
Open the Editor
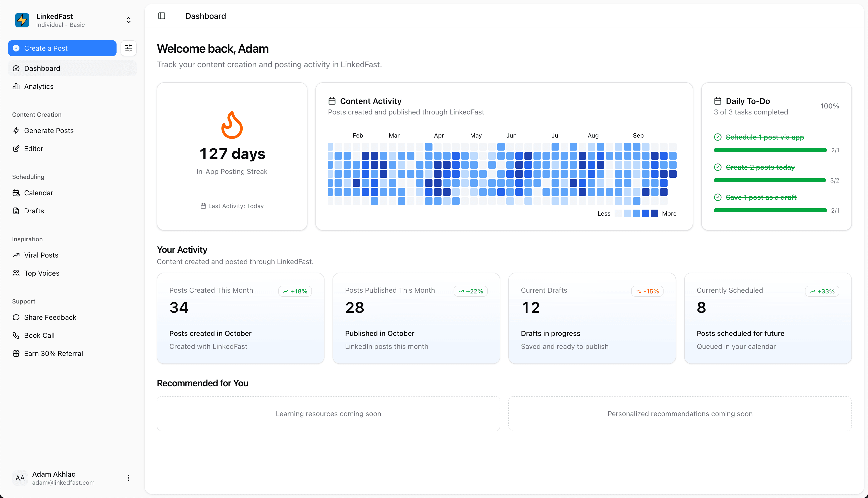coord(33,148)
